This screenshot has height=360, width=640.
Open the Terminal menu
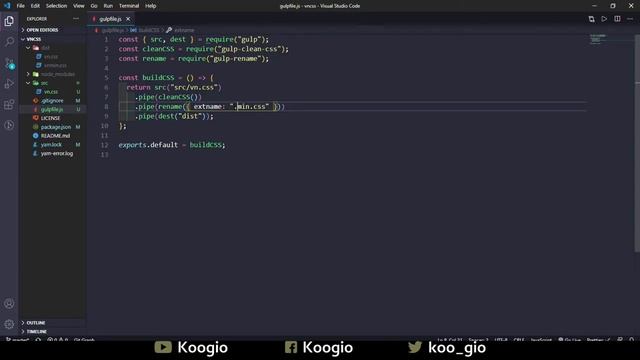(129, 6)
